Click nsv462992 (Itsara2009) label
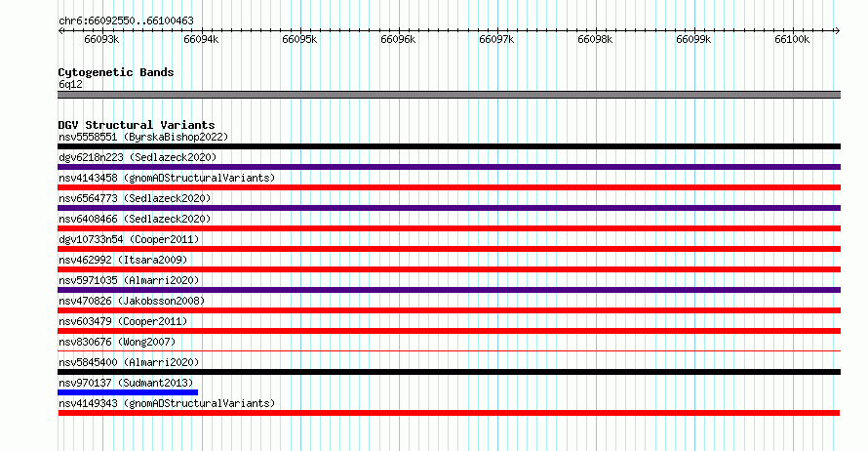This screenshot has width=868, height=451. click(123, 260)
